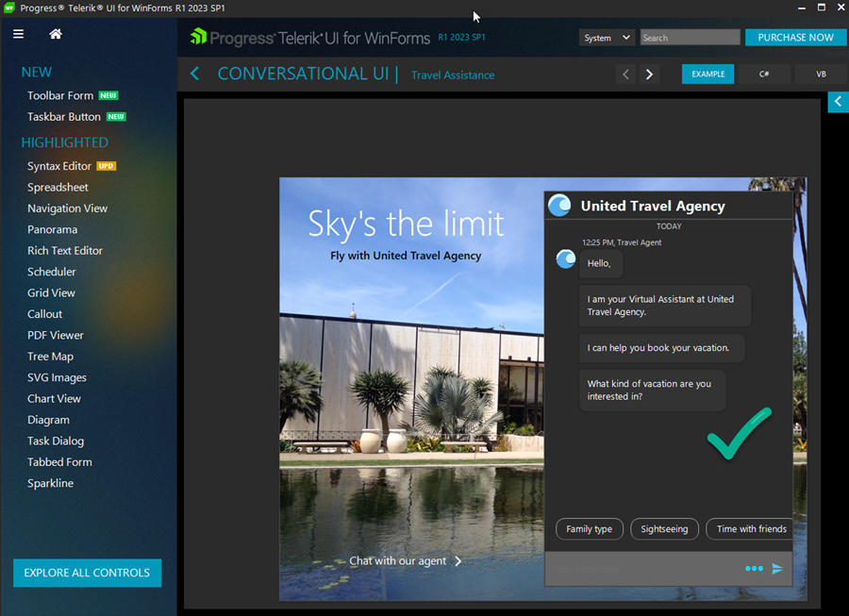Screen dimensions: 849x616
Task: Select Callout in the sidebar
Action: tap(45, 314)
